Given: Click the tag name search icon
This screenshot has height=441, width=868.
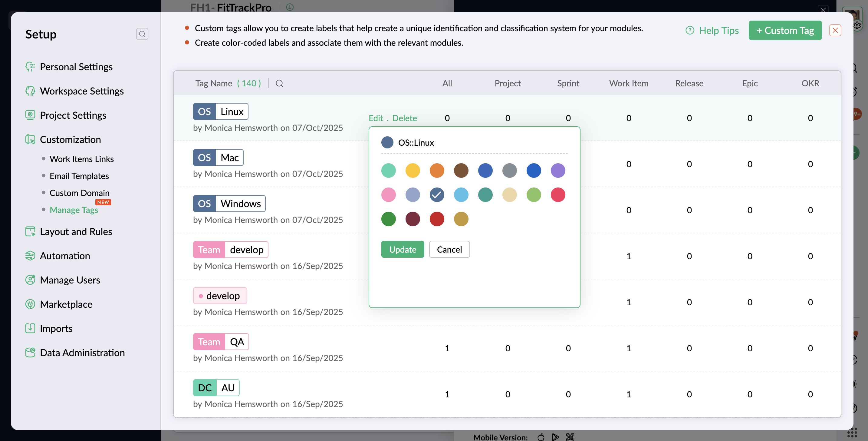Looking at the screenshot, I should pos(279,83).
